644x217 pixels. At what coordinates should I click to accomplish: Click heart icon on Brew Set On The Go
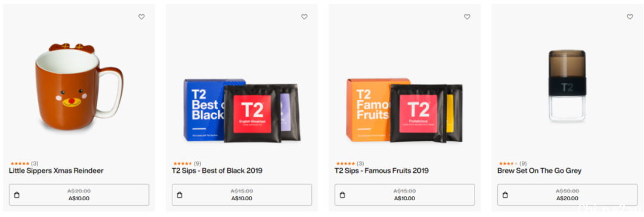[630, 17]
